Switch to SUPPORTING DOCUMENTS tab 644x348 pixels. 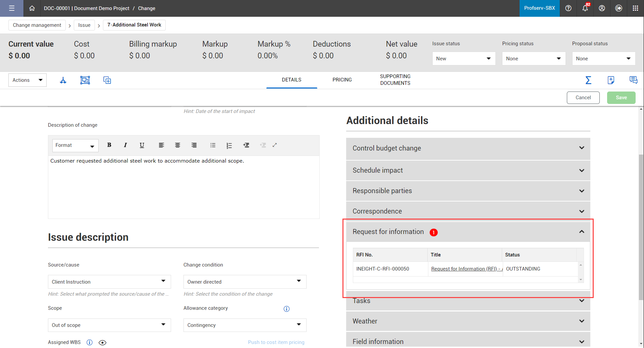tap(395, 80)
